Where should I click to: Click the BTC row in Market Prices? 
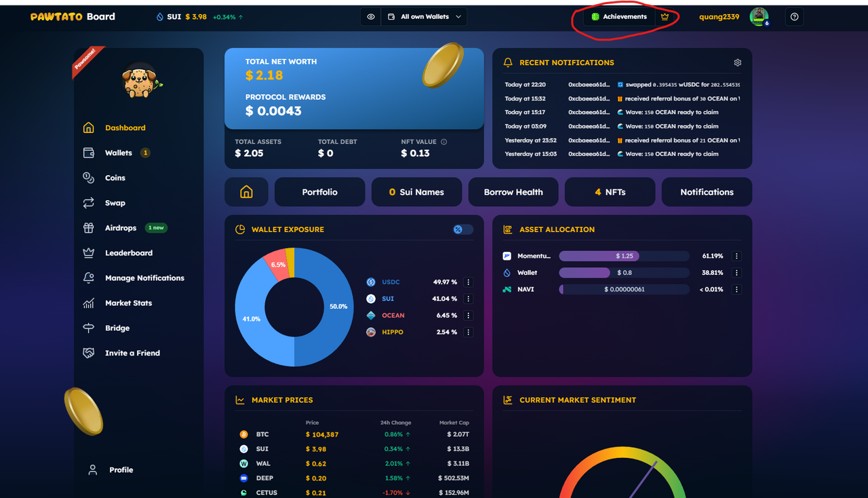pyautogui.click(x=353, y=434)
